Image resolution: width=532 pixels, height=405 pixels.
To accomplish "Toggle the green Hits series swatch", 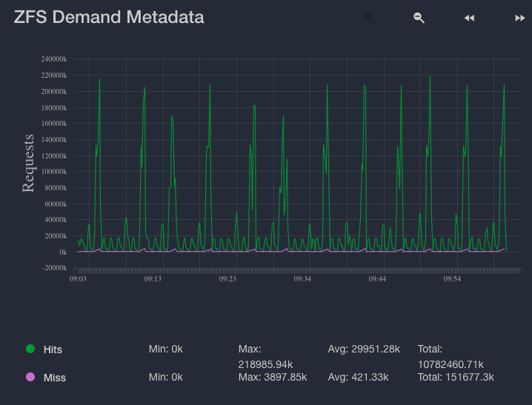I will point(30,349).
